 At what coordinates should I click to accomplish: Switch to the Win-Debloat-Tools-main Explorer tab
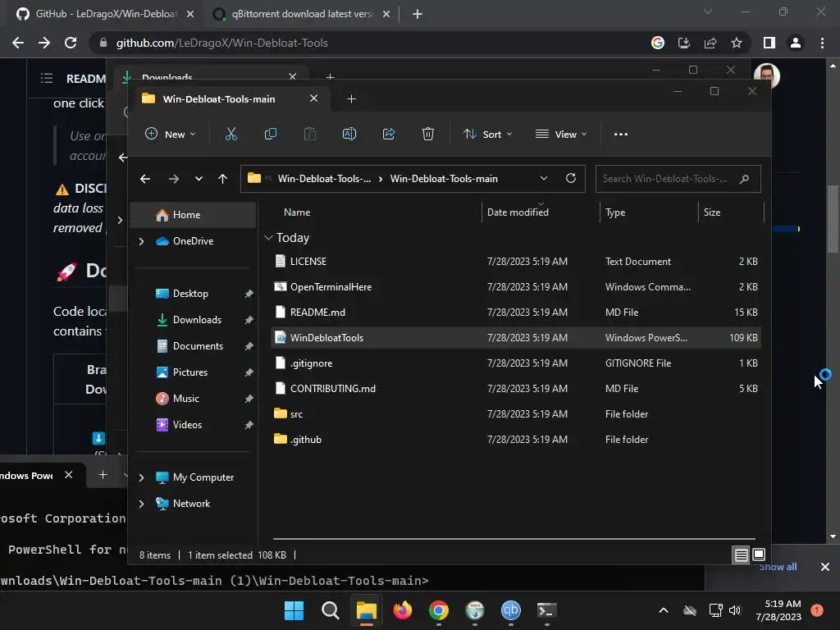pos(219,99)
